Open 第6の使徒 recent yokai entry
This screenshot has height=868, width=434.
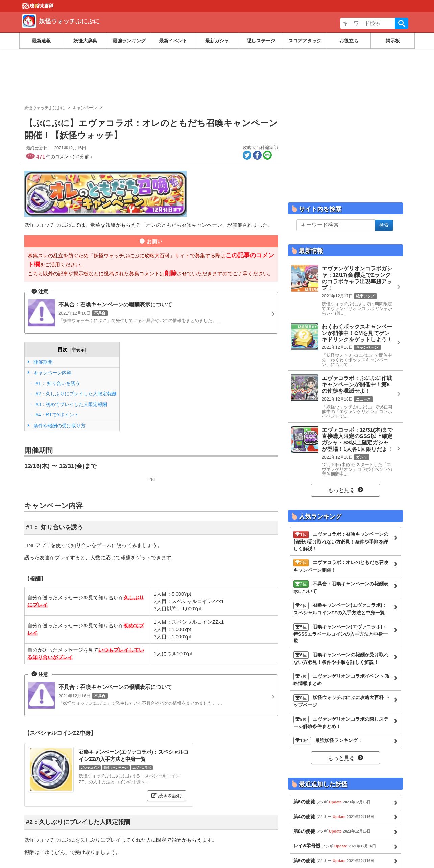coord(345,802)
